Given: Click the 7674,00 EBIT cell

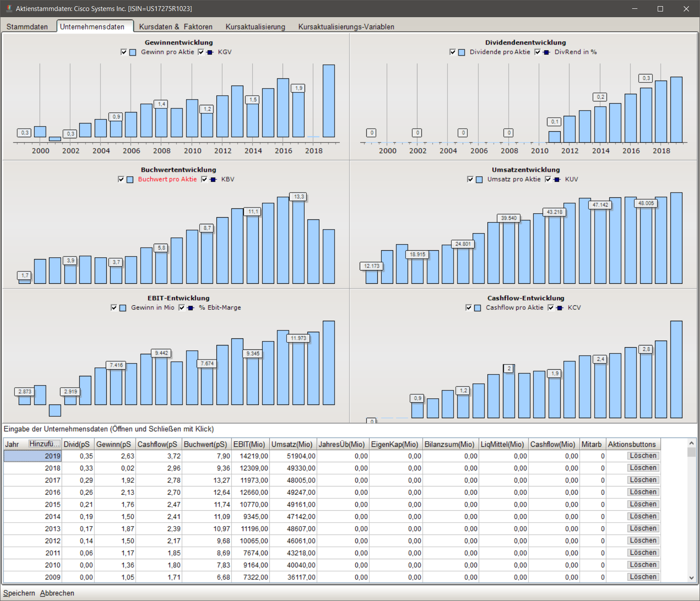Looking at the screenshot, I should tap(250, 553).
